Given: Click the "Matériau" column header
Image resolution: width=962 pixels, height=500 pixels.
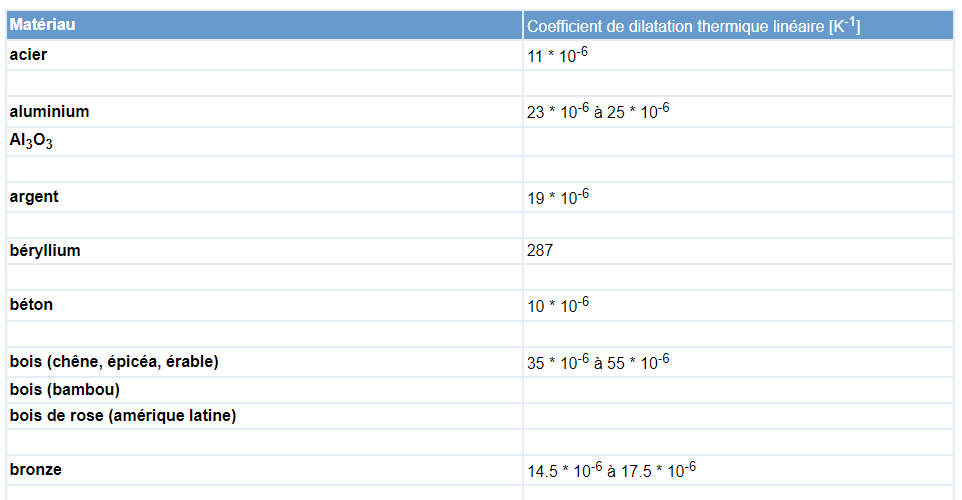Looking at the screenshot, I should coord(43,24).
